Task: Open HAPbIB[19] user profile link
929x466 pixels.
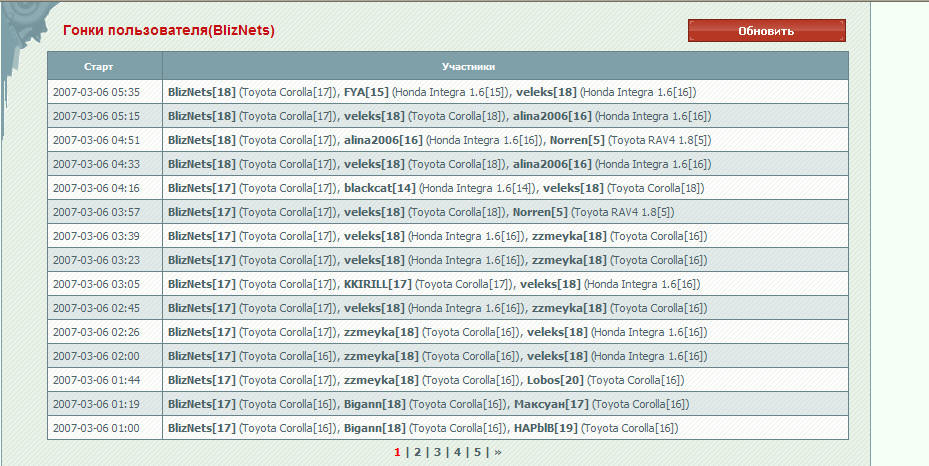Action: (x=546, y=428)
